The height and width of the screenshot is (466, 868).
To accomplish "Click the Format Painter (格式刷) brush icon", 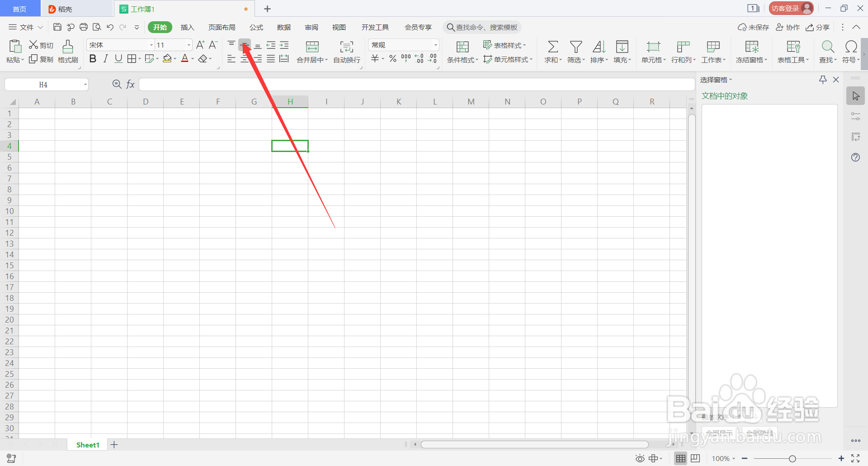I will click(68, 46).
